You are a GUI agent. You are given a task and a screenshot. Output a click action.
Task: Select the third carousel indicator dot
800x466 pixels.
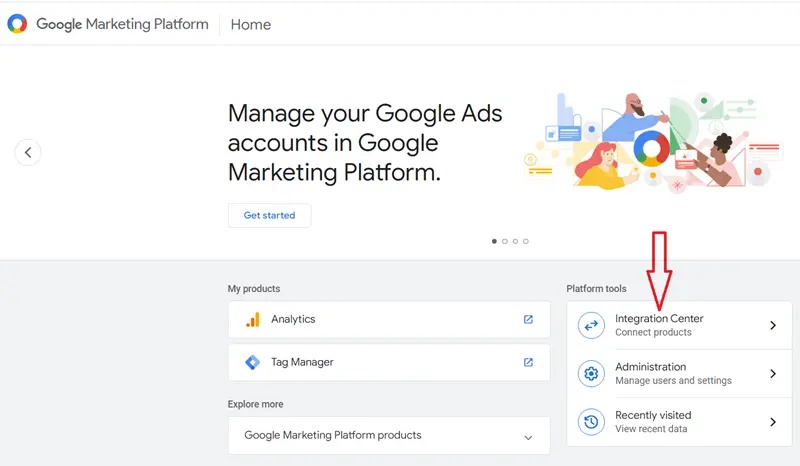(515, 241)
